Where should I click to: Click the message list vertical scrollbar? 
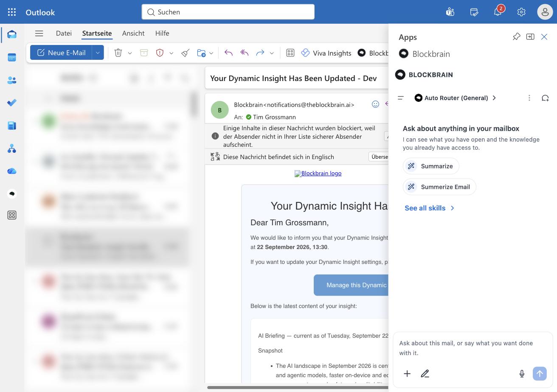click(x=194, y=104)
